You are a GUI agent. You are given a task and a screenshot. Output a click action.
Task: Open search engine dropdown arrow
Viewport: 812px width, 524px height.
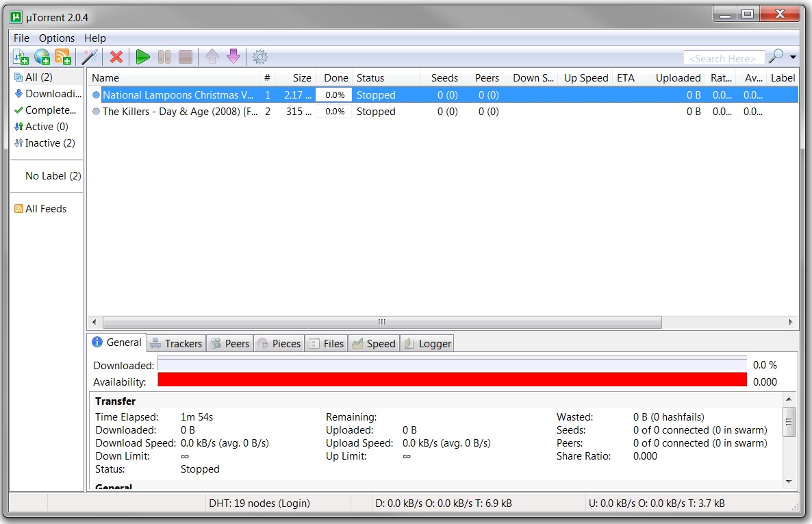click(x=793, y=57)
